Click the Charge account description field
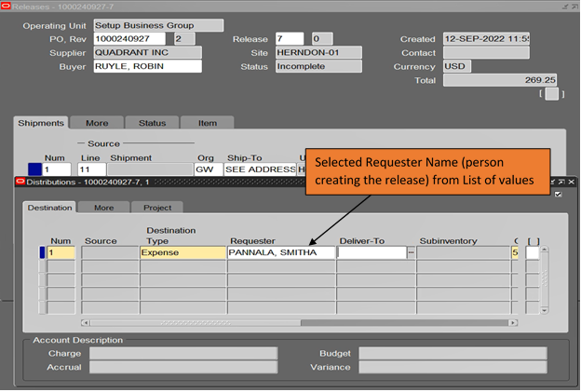581x392 pixels. point(183,354)
